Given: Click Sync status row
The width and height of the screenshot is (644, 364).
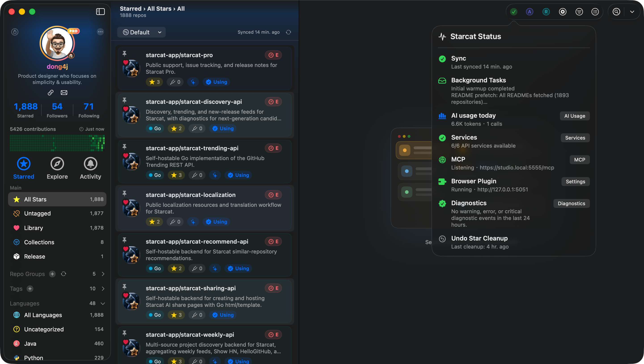Looking at the screenshot, I should pyautogui.click(x=514, y=62).
